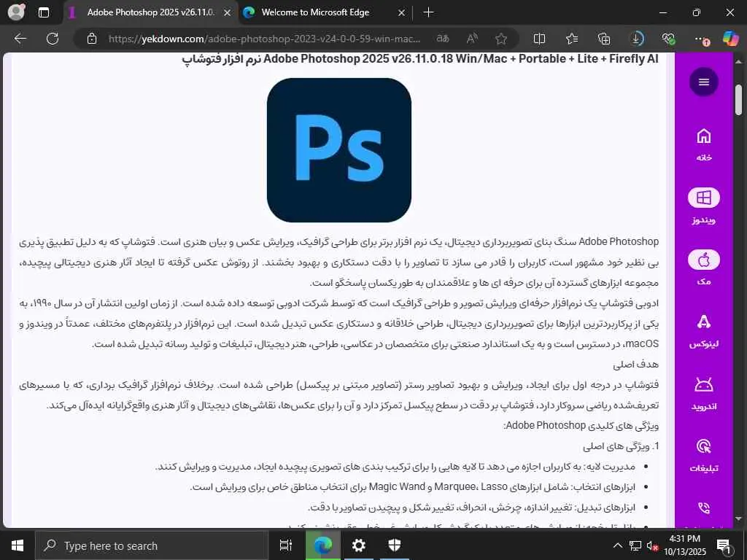Click the muted volume icon in tray
747x560 pixels.
652,545
